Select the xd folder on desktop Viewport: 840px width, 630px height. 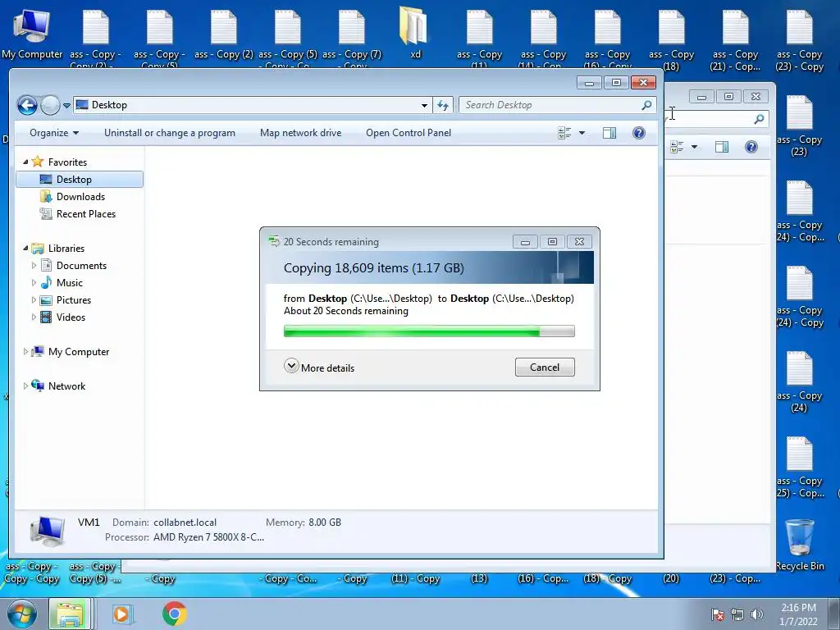(x=414, y=32)
